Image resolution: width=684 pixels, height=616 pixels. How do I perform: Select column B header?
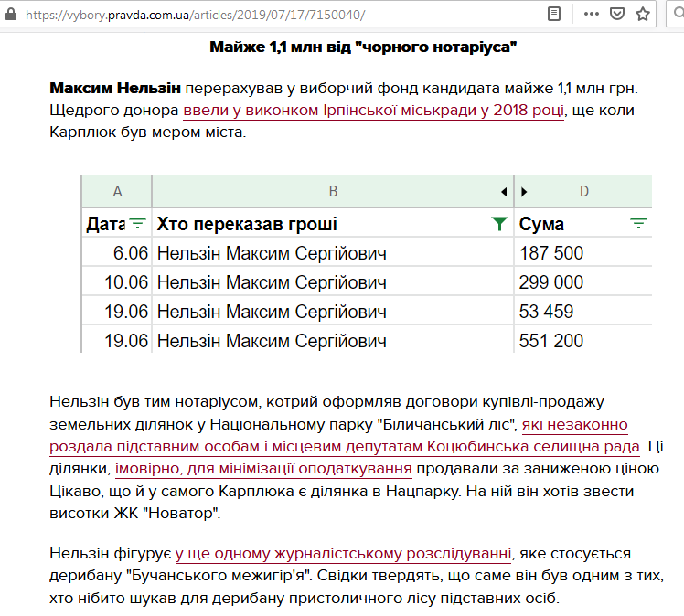coord(333,192)
